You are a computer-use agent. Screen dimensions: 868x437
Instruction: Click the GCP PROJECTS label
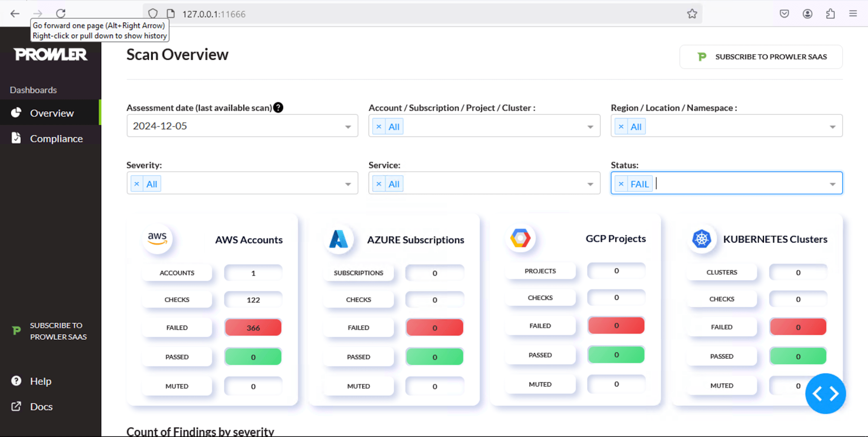click(540, 271)
